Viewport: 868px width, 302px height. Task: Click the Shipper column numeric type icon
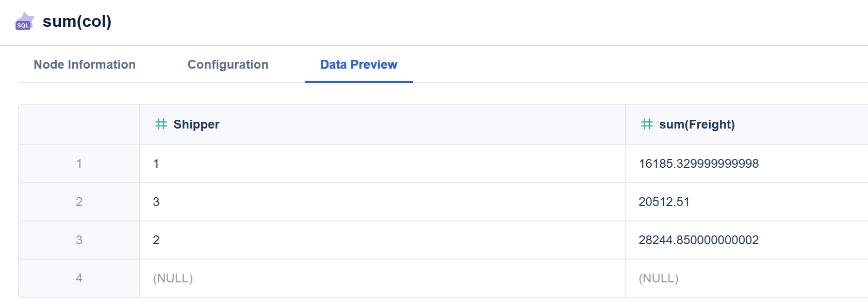click(x=161, y=124)
